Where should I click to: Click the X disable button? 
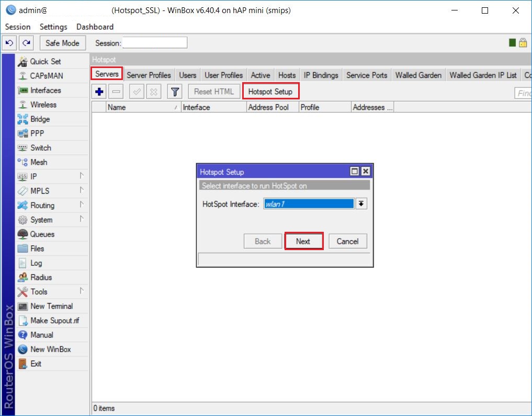(x=154, y=92)
